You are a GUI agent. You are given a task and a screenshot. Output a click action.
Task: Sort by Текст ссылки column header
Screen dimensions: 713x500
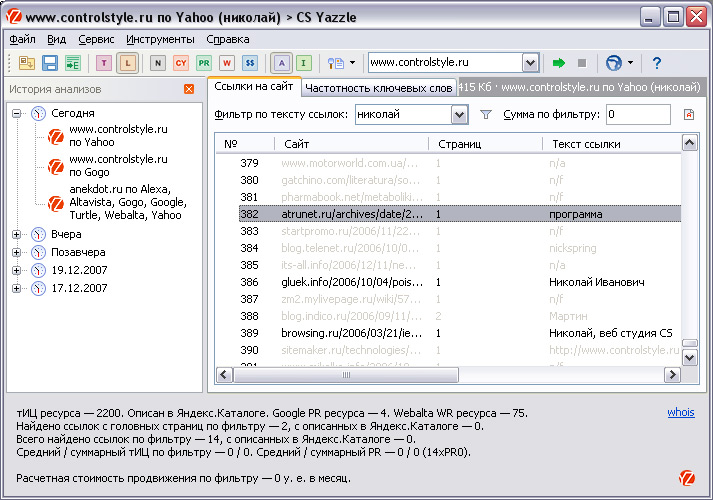click(x=612, y=144)
